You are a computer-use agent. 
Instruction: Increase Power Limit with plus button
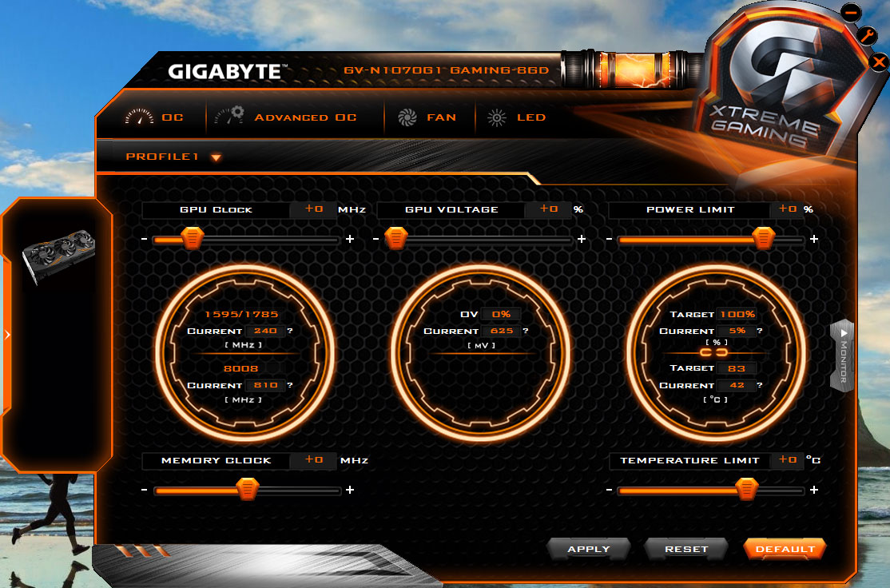(x=814, y=239)
